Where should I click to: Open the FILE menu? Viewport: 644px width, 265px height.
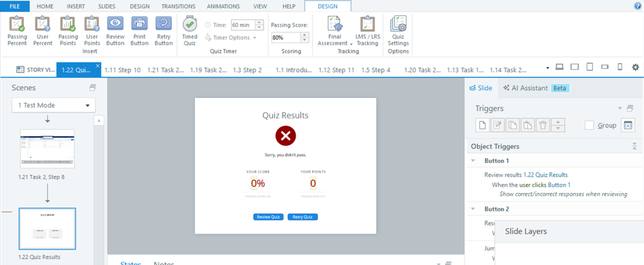click(x=15, y=6)
